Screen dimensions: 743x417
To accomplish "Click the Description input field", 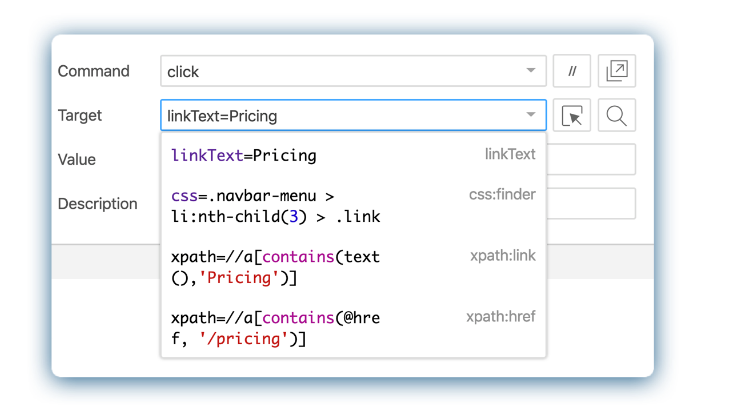I will [591, 204].
